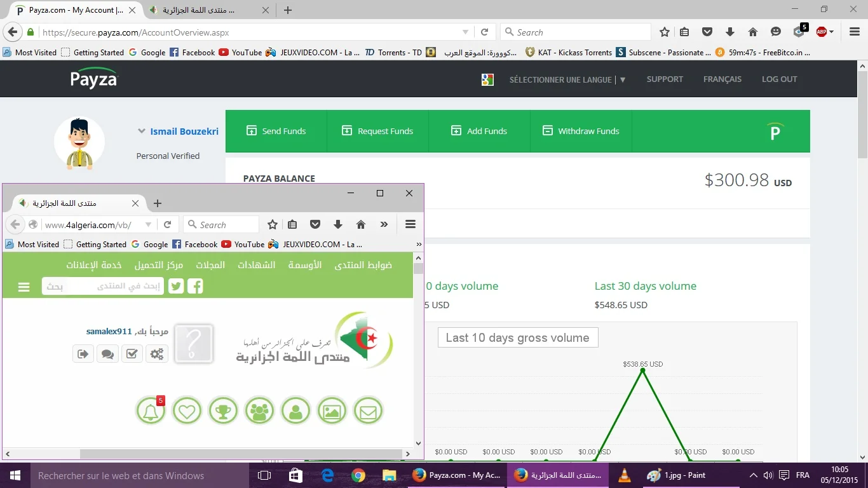Click the Withdraw Funds menu item
868x488 pixels.
coord(581,131)
